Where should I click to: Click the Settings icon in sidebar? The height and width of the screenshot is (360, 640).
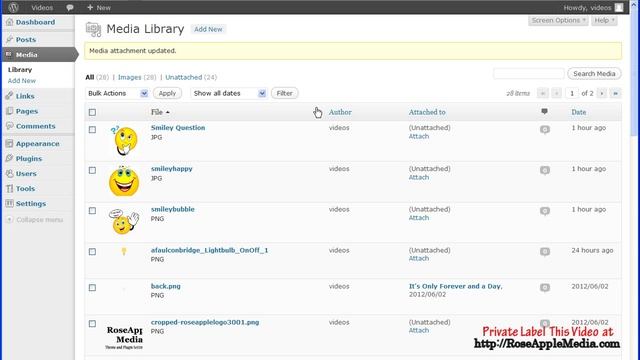9,203
